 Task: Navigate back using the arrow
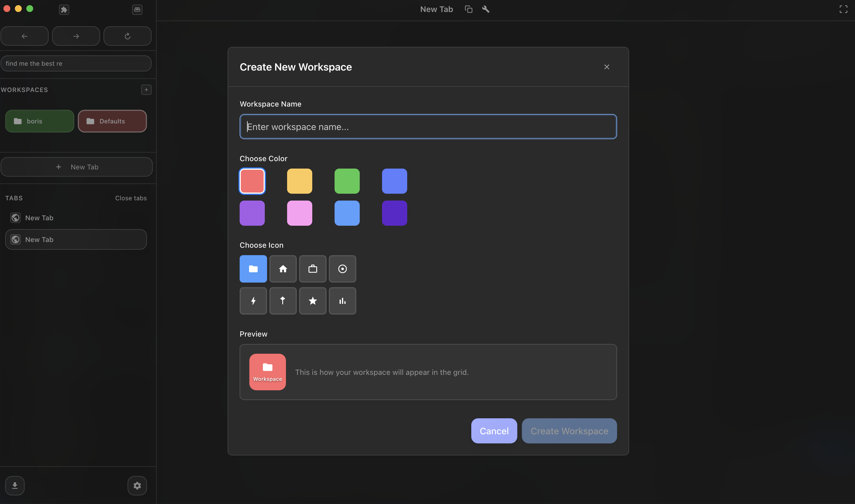(25, 36)
